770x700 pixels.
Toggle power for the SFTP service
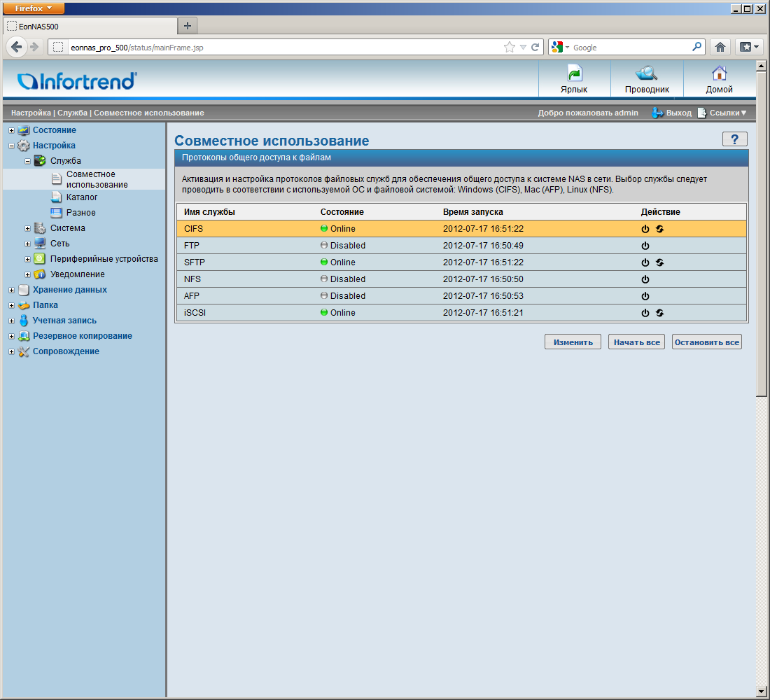[645, 262]
